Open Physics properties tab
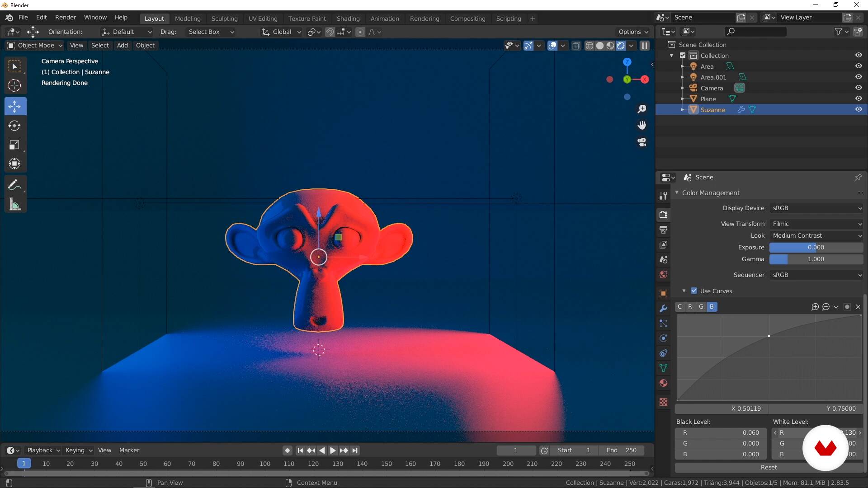 663,338
